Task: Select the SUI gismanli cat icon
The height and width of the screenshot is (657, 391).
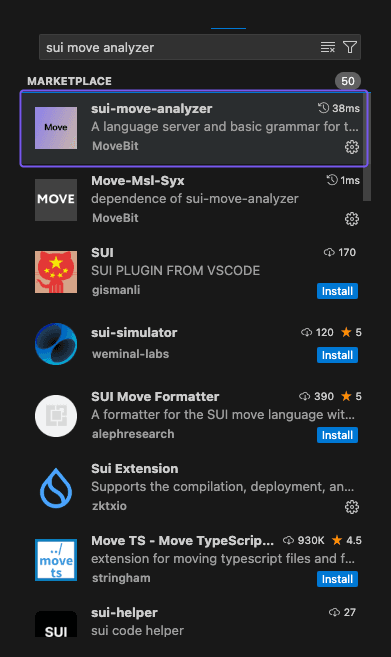Action: coord(56,272)
